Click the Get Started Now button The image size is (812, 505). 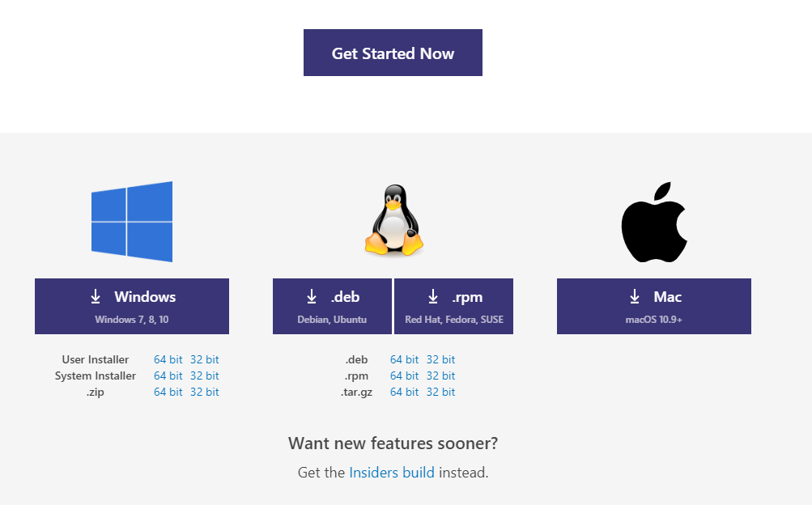pyautogui.click(x=393, y=53)
